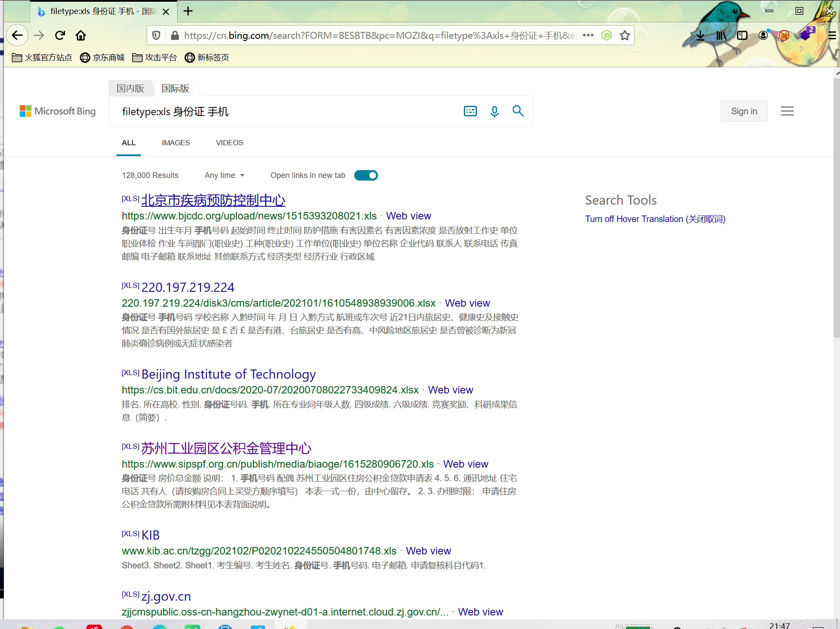Open Bing hamburger settings menu
The width and height of the screenshot is (840, 629).
[x=787, y=111]
